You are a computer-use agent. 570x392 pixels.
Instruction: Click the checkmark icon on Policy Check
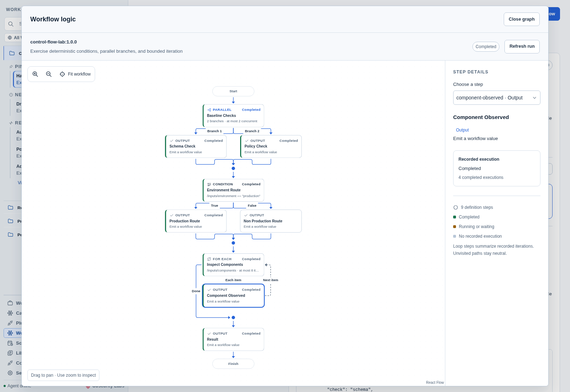tap(247, 141)
